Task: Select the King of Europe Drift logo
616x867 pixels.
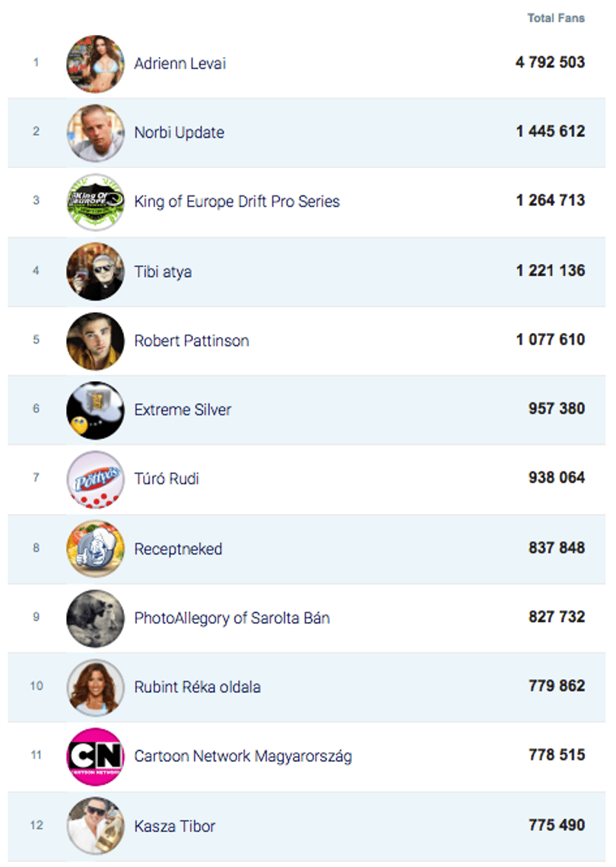Action: click(95, 202)
